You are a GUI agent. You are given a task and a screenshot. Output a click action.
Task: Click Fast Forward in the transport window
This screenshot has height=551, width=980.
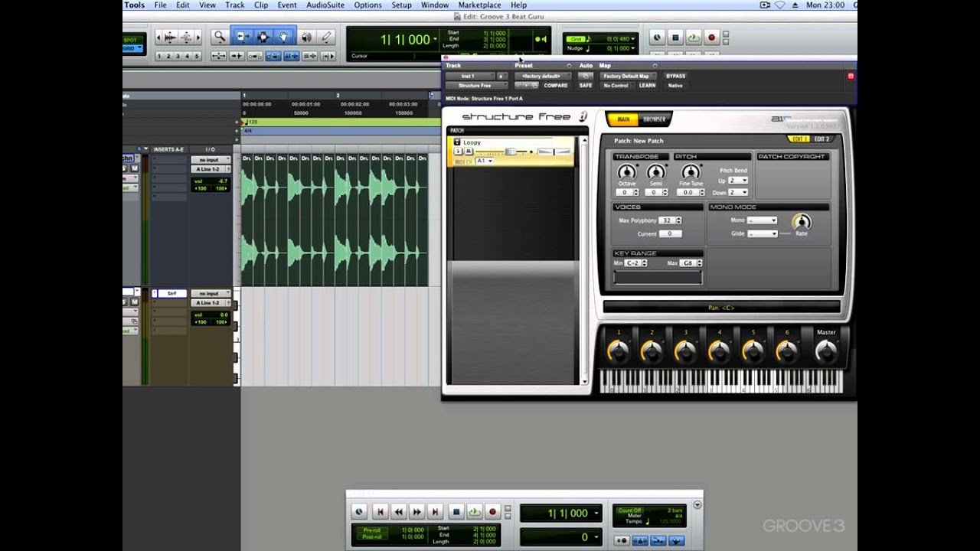416,512
